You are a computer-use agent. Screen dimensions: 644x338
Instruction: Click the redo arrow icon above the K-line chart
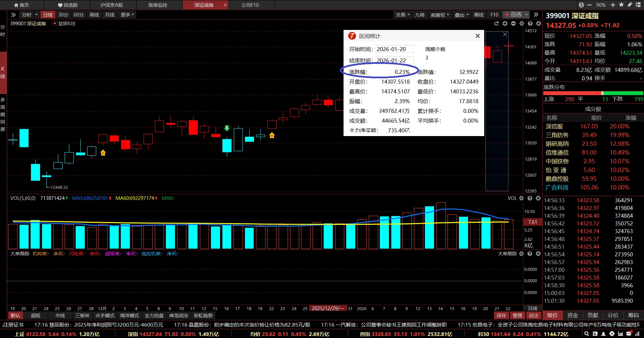tap(496, 24)
